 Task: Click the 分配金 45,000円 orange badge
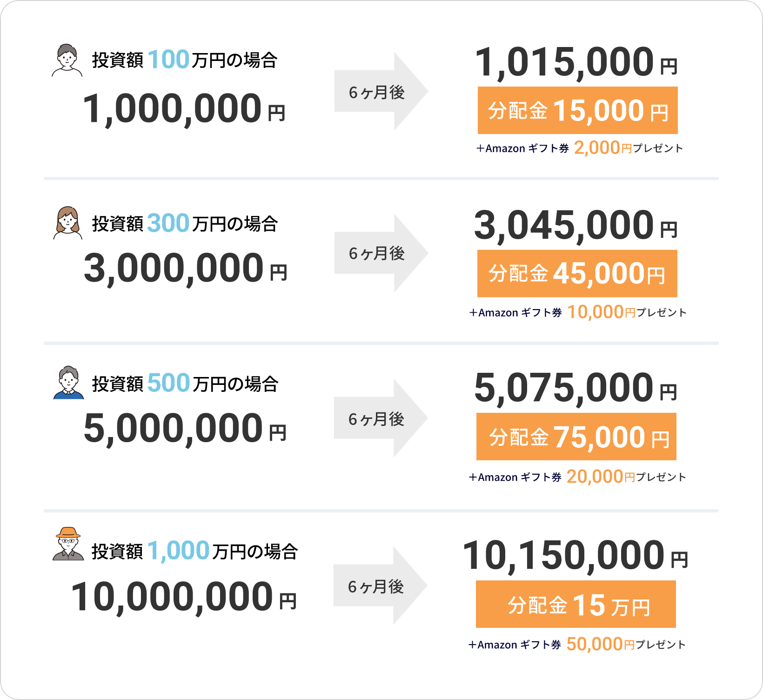tap(577, 274)
